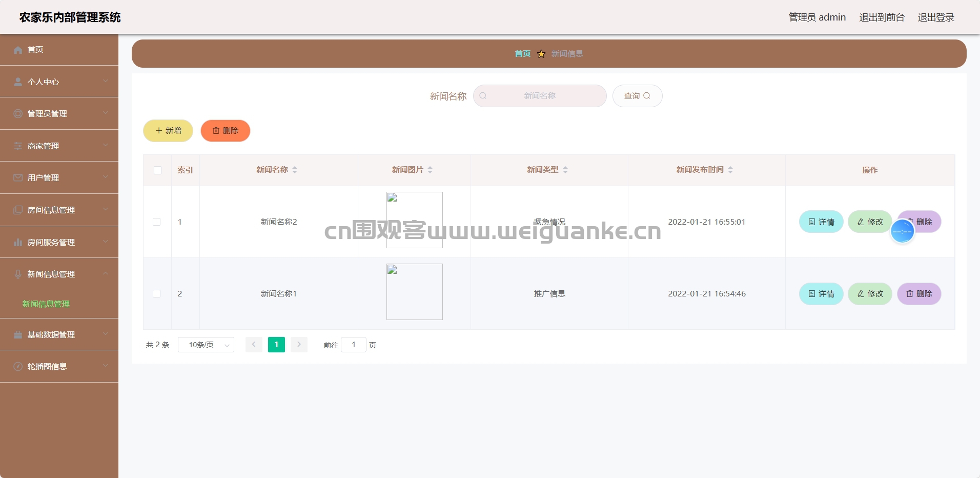Expand the 基础数据管理 menu chevron
This screenshot has height=478, width=980.
(x=105, y=334)
